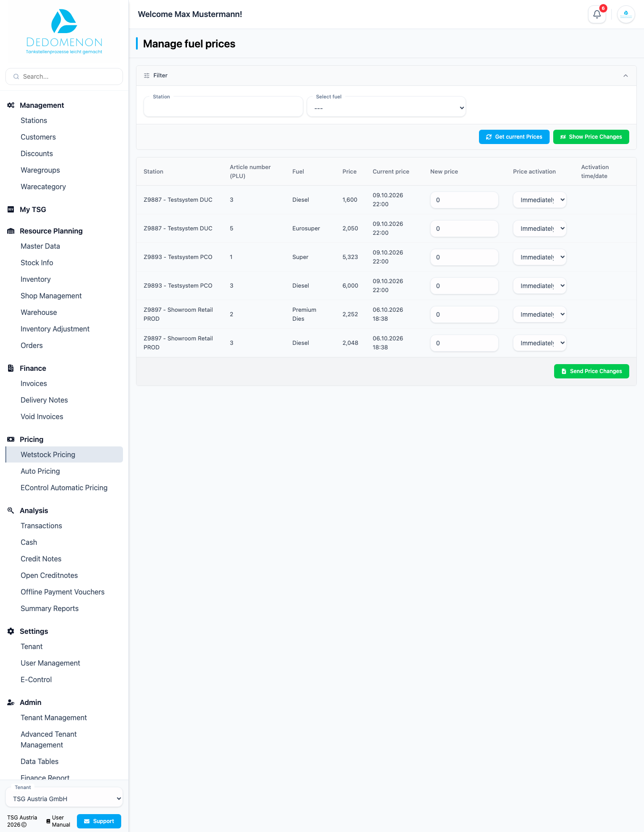Open Price activation dropdown for Premium Dies row

(540, 314)
